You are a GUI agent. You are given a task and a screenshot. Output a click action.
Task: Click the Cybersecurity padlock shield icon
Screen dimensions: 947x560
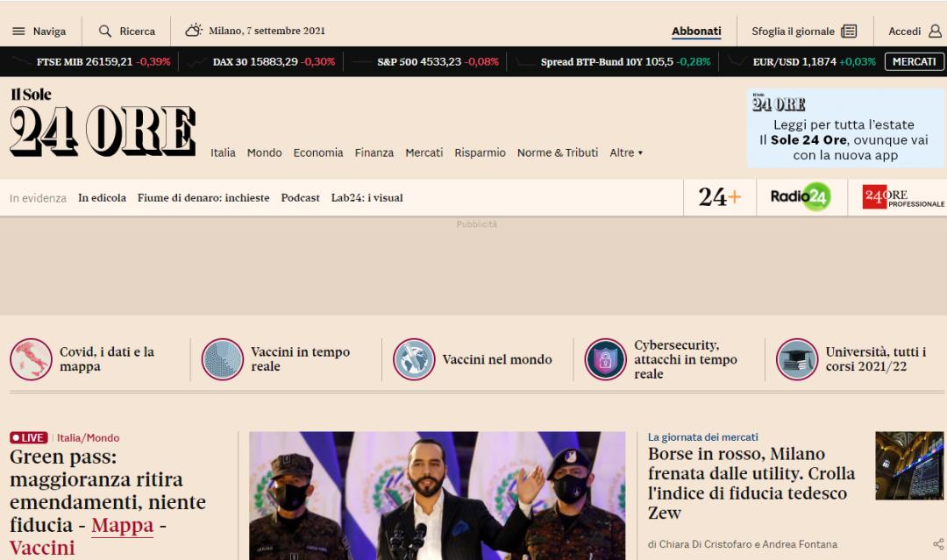(x=605, y=359)
